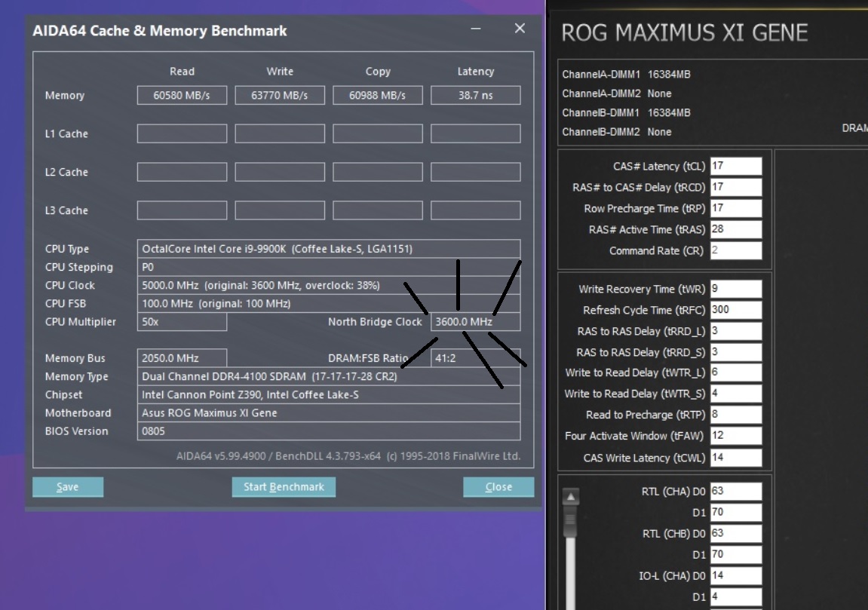This screenshot has width=868, height=610.
Task: Select the IO-L (CHA) D0 field
Action: 736,575
